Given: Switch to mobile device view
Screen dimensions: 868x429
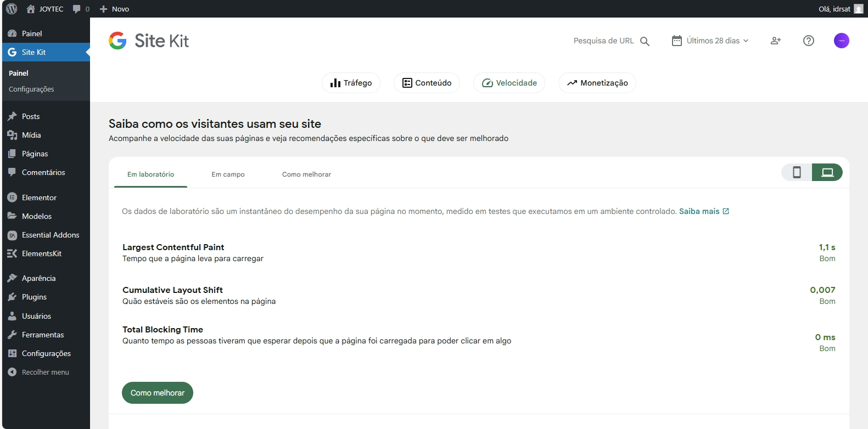Looking at the screenshot, I should coord(797,172).
